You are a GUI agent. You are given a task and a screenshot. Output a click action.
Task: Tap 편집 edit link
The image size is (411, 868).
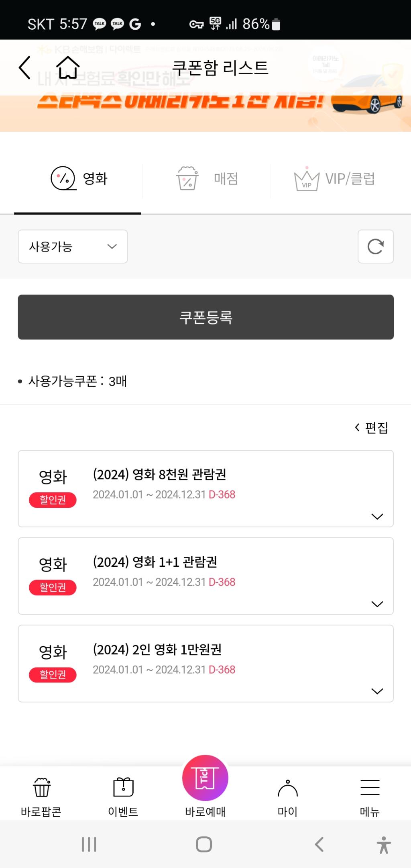371,427
